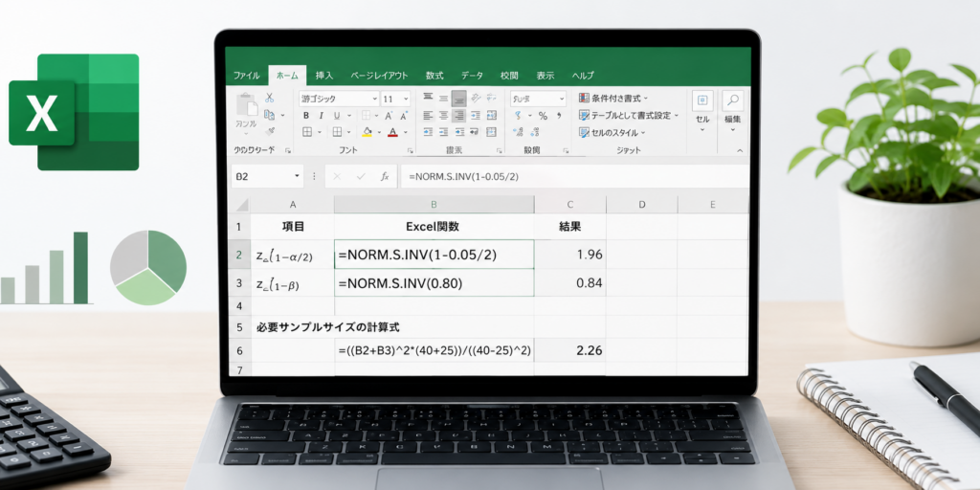Click the Fill Color paint bucket icon
This screenshot has width=980, height=490.
[367, 132]
